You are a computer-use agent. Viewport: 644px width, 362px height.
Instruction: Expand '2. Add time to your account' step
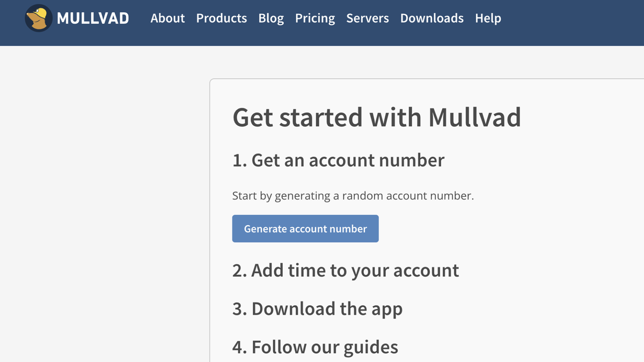(x=346, y=270)
